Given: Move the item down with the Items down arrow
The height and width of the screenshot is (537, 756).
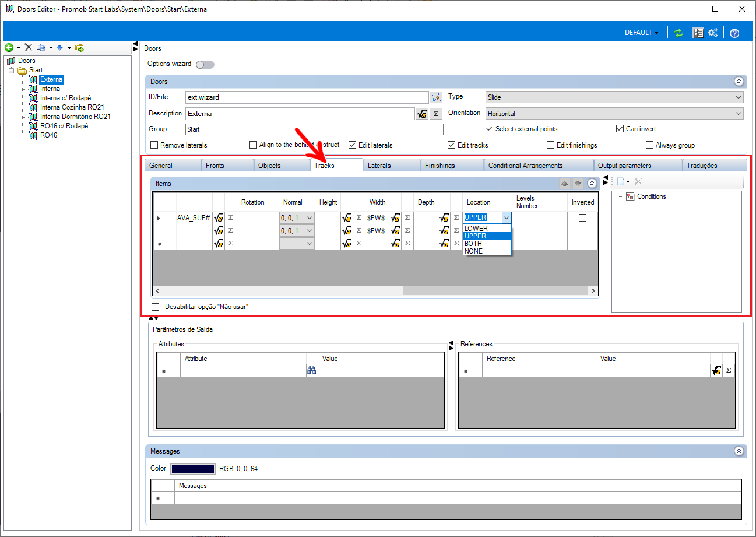Looking at the screenshot, I should (577, 183).
